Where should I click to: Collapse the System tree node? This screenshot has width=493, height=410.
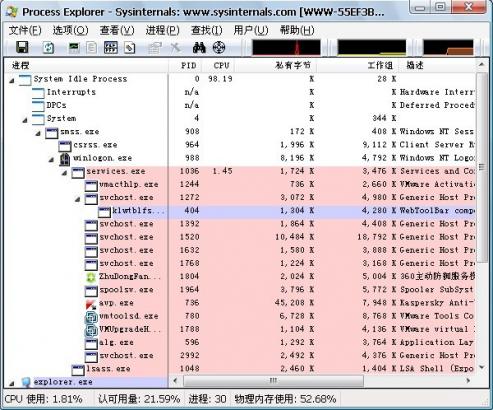click(25, 120)
